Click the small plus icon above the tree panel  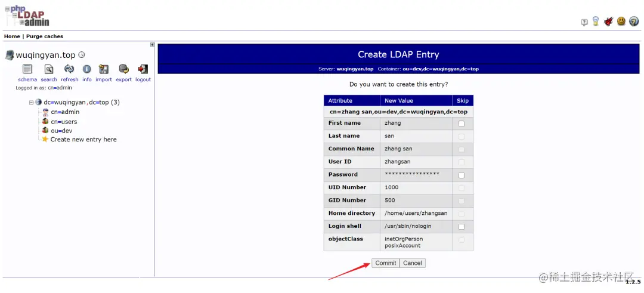pos(153,45)
